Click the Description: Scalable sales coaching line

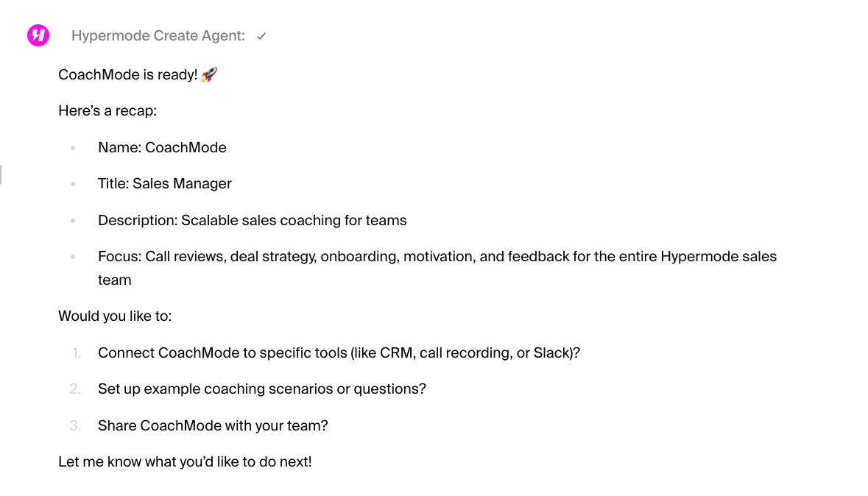(x=253, y=220)
